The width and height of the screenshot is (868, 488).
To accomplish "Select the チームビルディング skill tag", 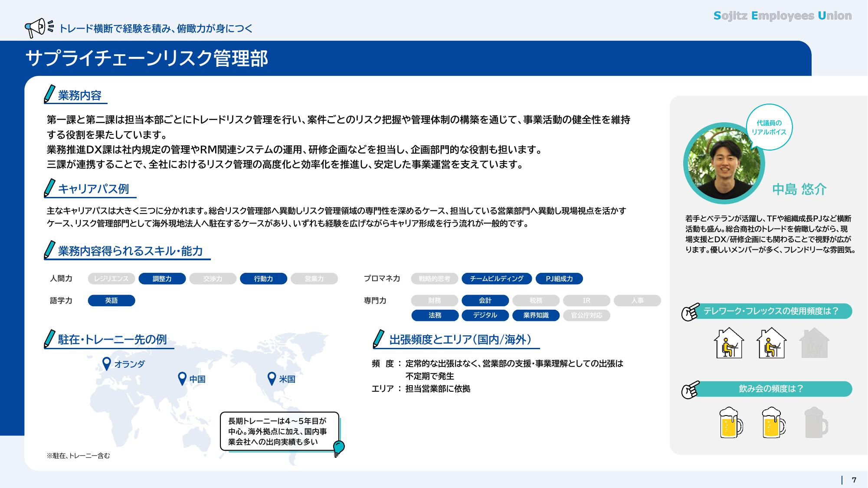I will coord(497,278).
